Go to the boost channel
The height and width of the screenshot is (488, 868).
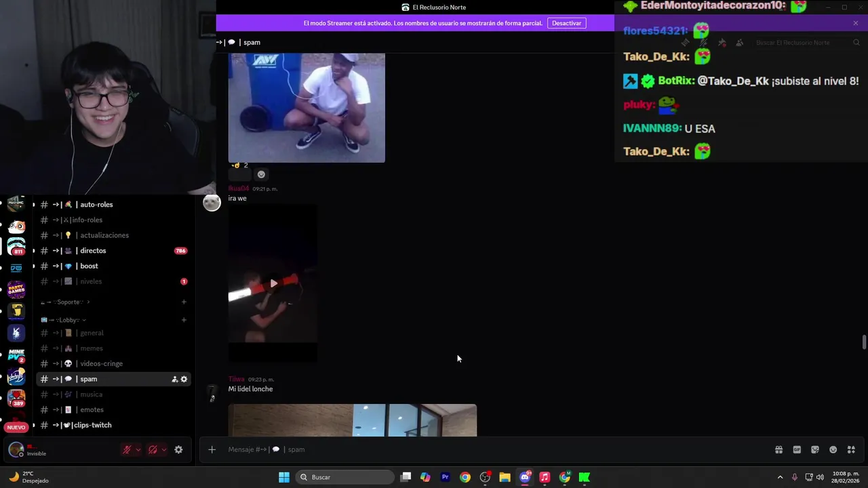[x=113, y=266]
